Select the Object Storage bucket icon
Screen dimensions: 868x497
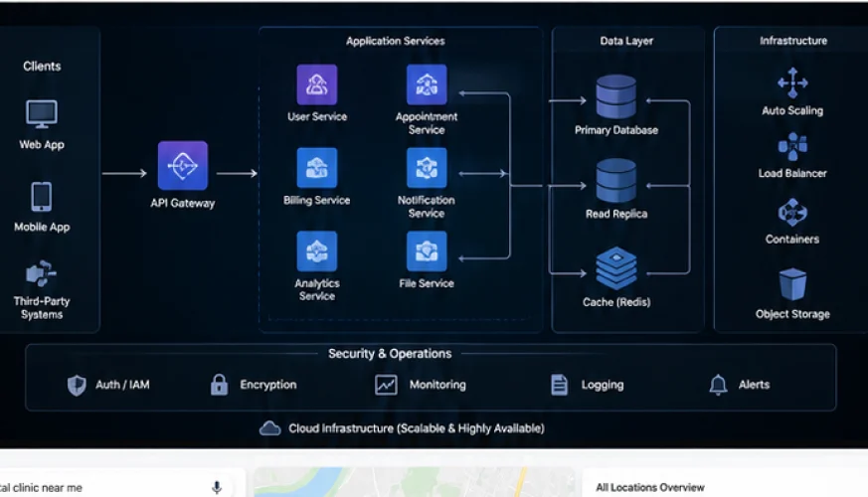pyautogui.click(x=792, y=284)
